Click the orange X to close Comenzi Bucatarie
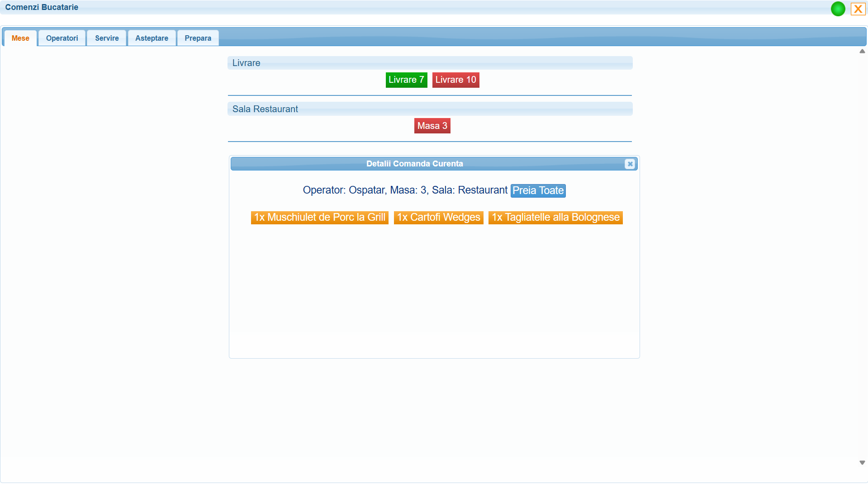The image size is (868, 488). click(x=858, y=9)
